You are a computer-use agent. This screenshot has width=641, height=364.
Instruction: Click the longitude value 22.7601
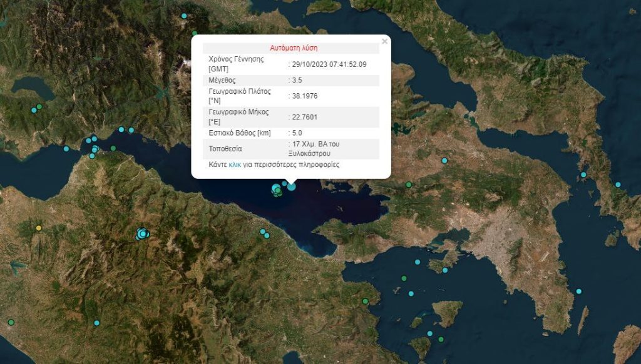(x=304, y=117)
